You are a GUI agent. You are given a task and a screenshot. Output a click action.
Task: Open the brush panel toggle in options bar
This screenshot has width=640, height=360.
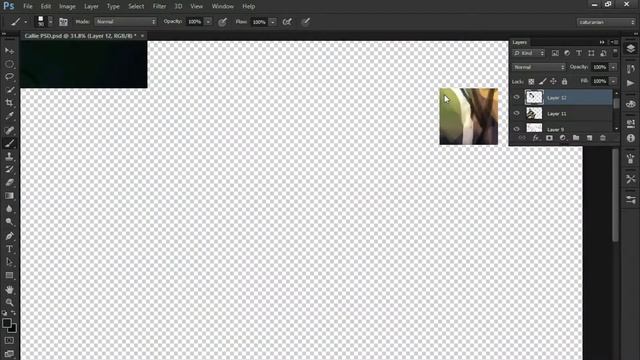click(x=63, y=22)
